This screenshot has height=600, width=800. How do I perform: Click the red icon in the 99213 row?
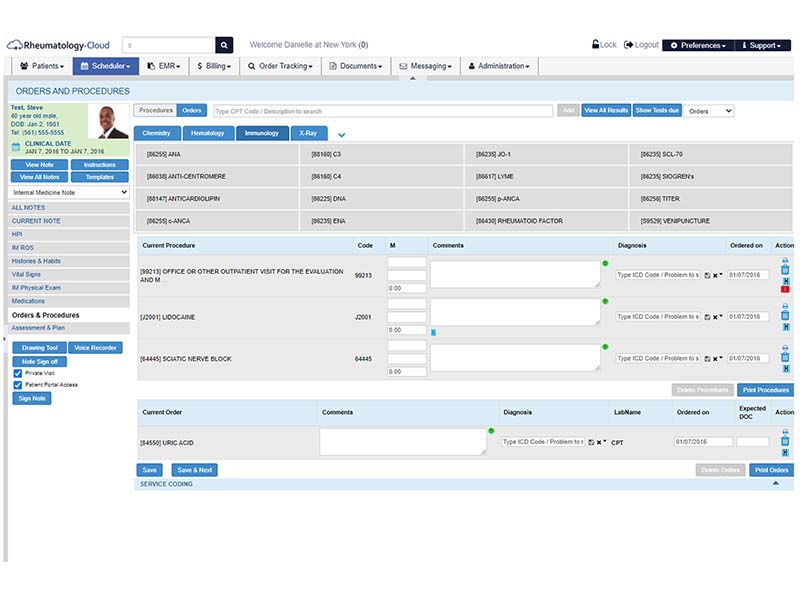pos(785,289)
